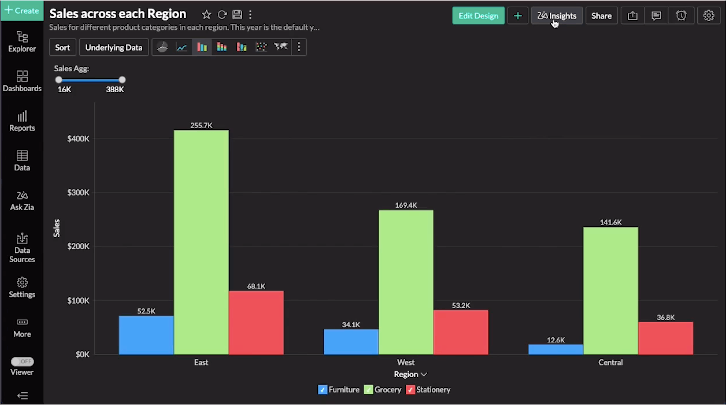Uncheck the Furniture legend checkbox

323,390
